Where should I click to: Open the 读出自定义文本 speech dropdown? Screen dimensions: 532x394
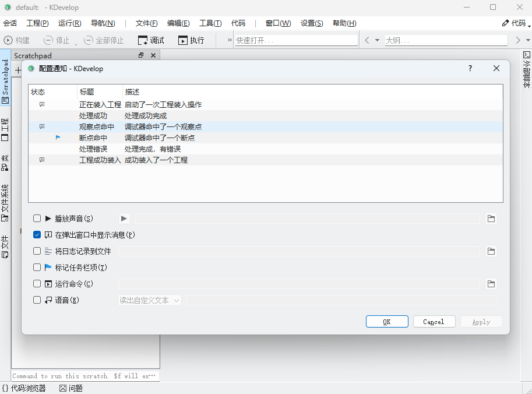pos(150,300)
